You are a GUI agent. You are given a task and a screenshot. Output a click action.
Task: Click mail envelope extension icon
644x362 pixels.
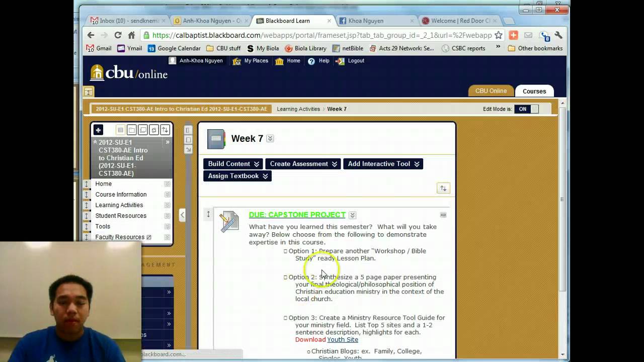tap(528, 35)
